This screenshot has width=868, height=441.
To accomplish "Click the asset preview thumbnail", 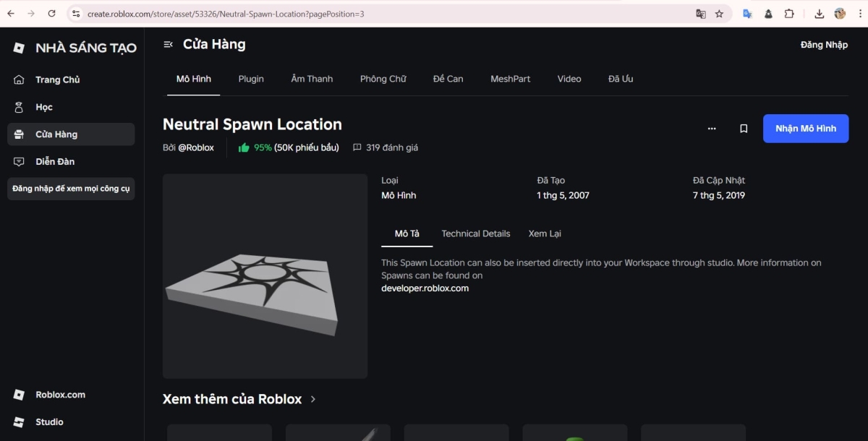I will click(x=265, y=275).
